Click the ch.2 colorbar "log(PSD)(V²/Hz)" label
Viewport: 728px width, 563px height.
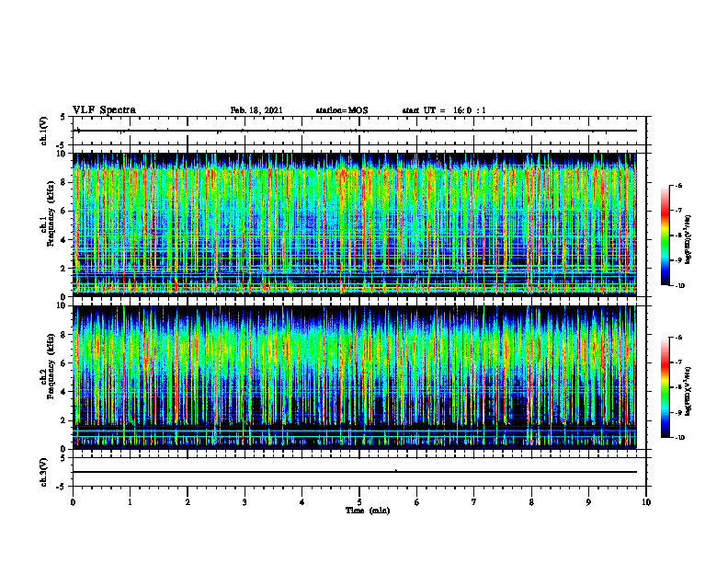(x=688, y=391)
